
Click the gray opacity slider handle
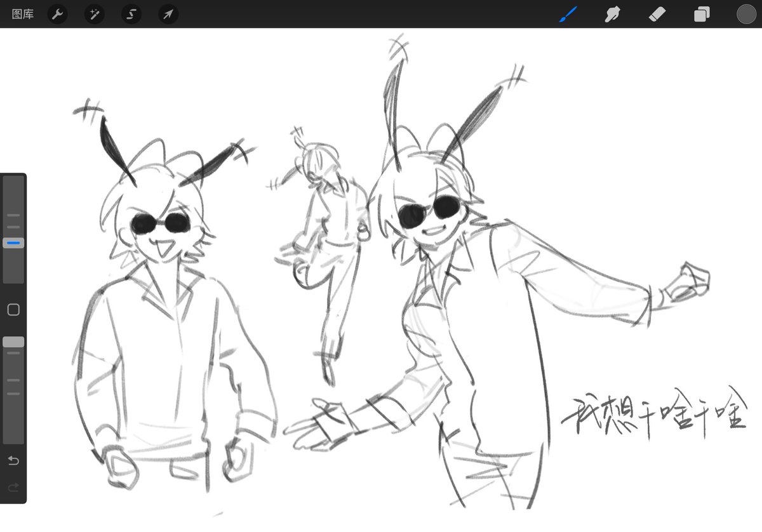point(13,342)
